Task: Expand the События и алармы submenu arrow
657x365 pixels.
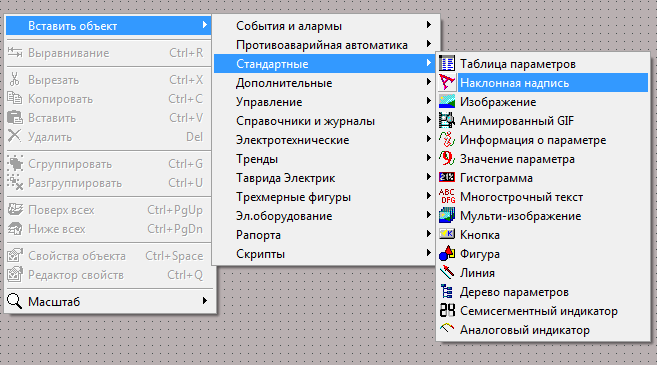Action: pos(429,25)
